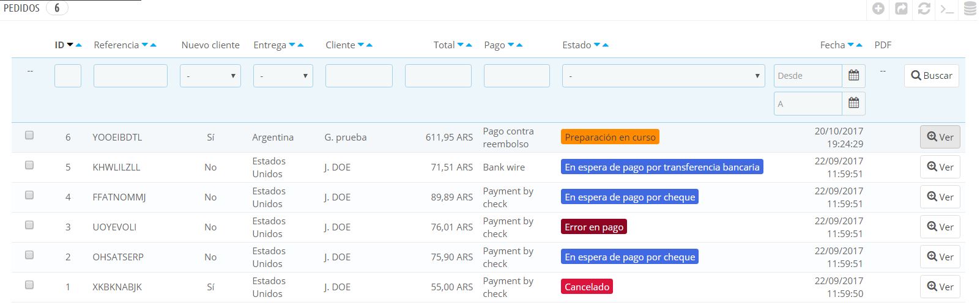Sort Pago column descending
Viewport: 980px width, 308px height.
pyautogui.click(x=511, y=45)
